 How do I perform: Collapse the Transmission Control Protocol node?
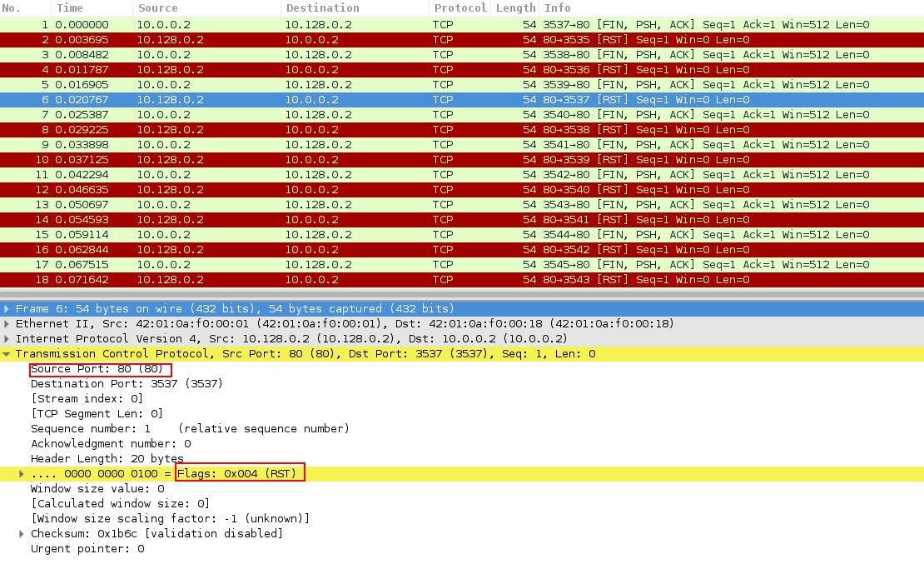pos(7,354)
